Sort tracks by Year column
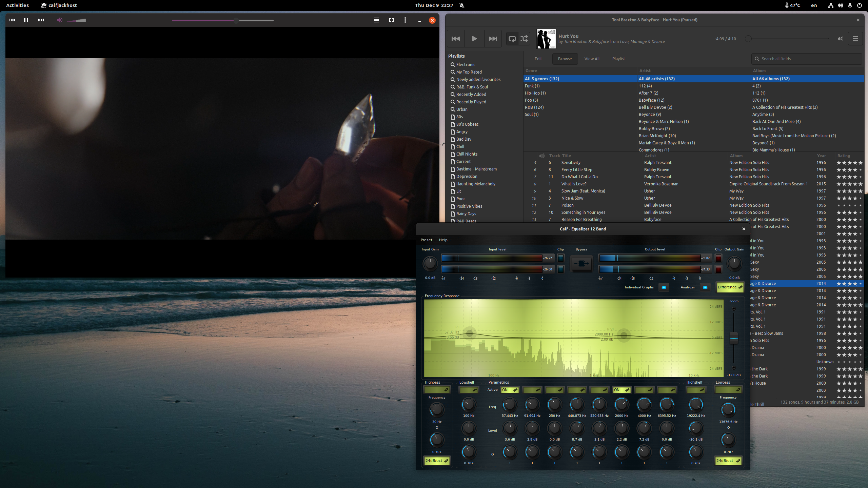The image size is (868, 488). [821, 156]
